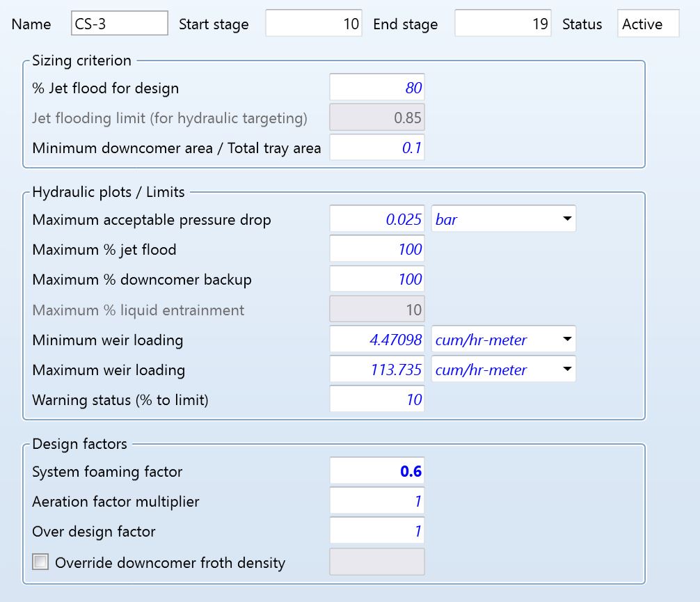This screenshot has height=602, width=700.
Task: Click the End stage input field
Action: point(502,24)
